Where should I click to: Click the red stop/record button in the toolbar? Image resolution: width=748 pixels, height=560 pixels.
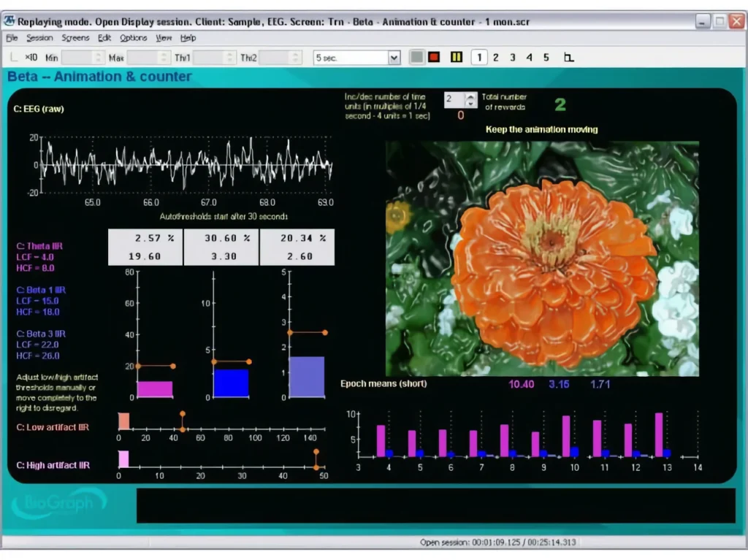(x=434, y=58)
